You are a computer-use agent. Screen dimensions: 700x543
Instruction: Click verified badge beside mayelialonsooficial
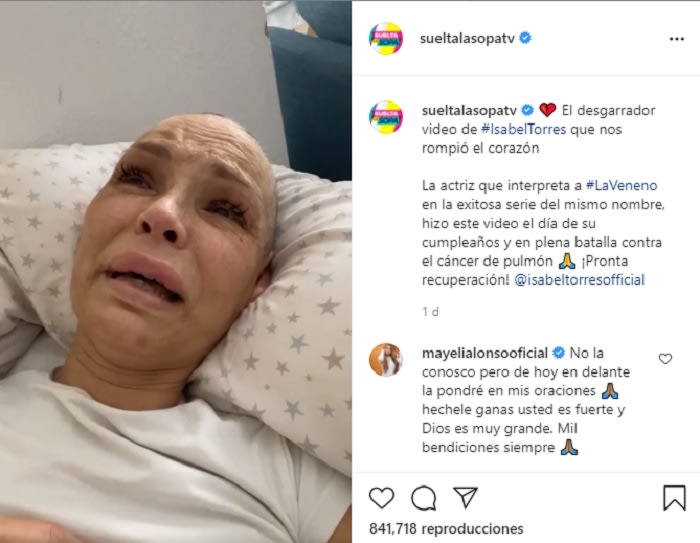tap(558, 353)
